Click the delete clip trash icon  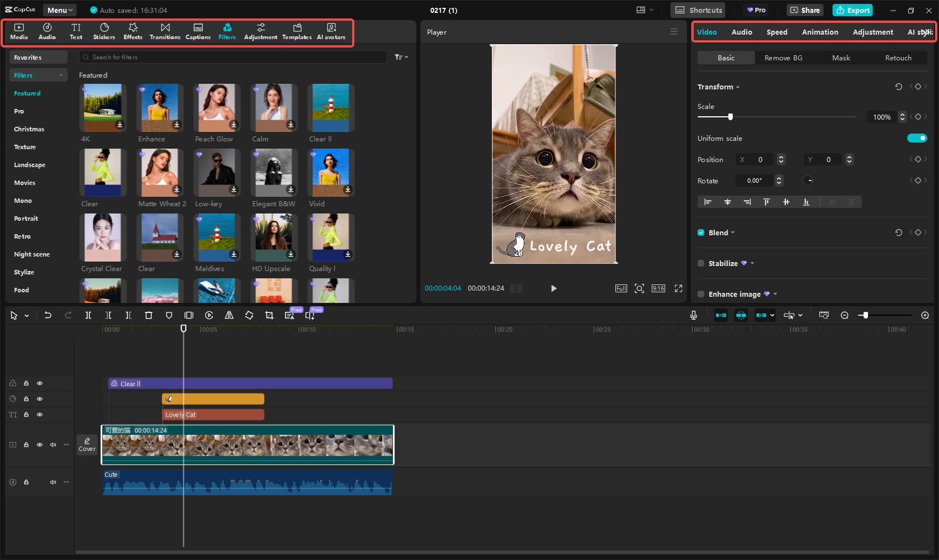[x=149, y=315]
